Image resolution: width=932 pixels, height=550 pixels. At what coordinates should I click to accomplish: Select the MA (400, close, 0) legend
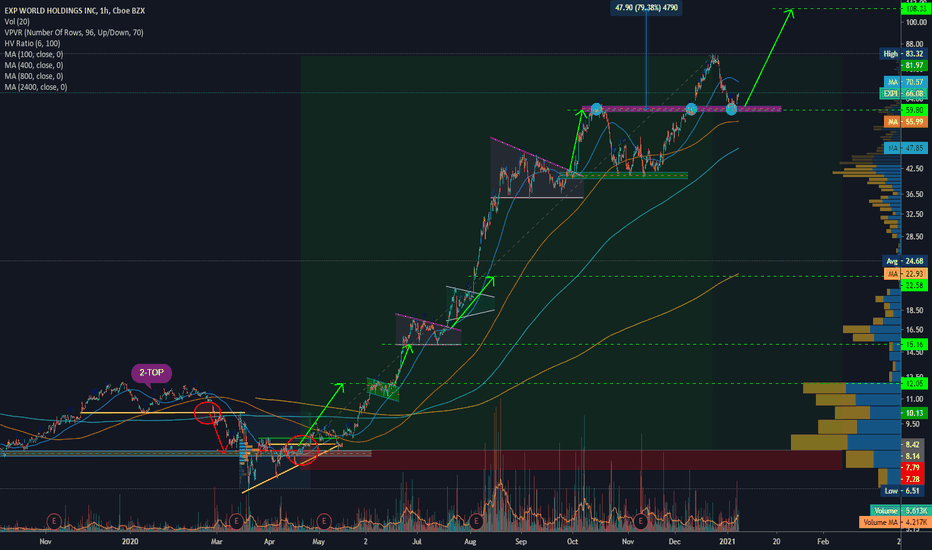[x=34, y=65]
